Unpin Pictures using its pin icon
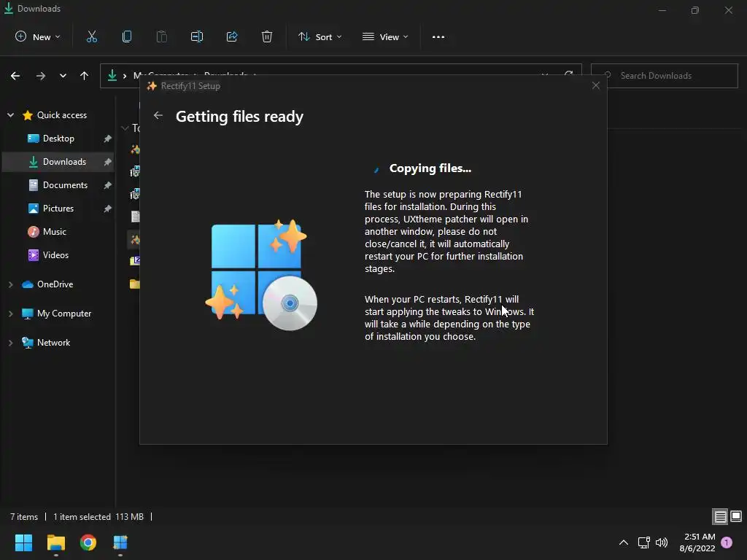The width and height of the screenshot is (747, 560). pyautogui.click(x=108, y=209)
